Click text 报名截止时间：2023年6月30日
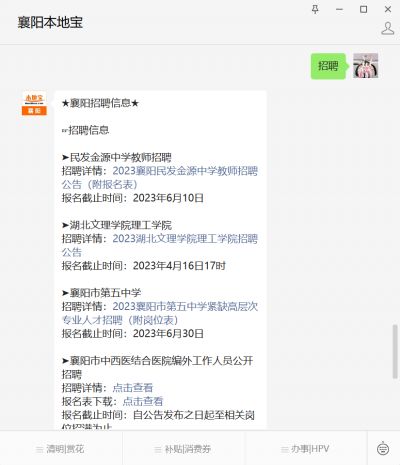This screenshot has height=465, width=400. click(x=133, y=333)
